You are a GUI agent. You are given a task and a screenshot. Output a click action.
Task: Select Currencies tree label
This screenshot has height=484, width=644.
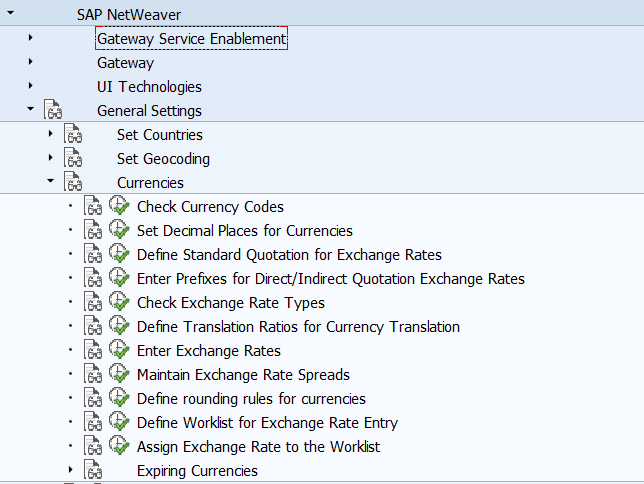pos(150,183)
